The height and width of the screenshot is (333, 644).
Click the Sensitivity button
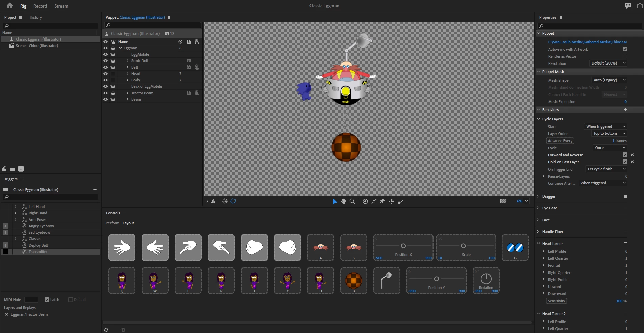556,301
